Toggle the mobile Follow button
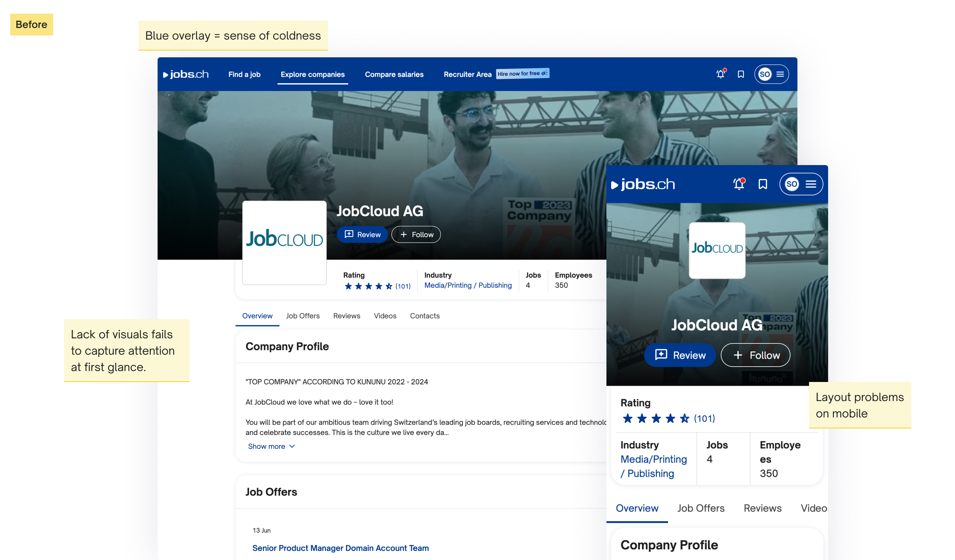Screen dimensions: 955x560 (x=755, y=355)
